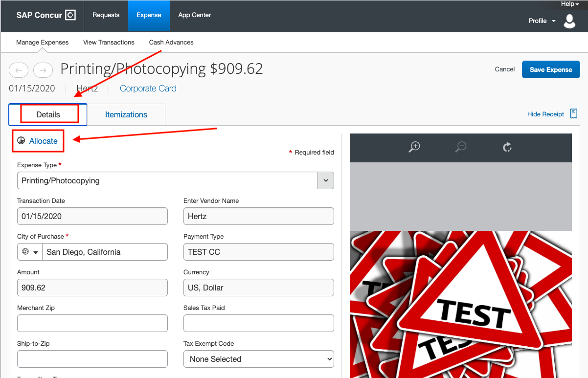Open the Profile dropdown menu
The image size is (588, 378).
pyautogui.click(x=542, y=21)
